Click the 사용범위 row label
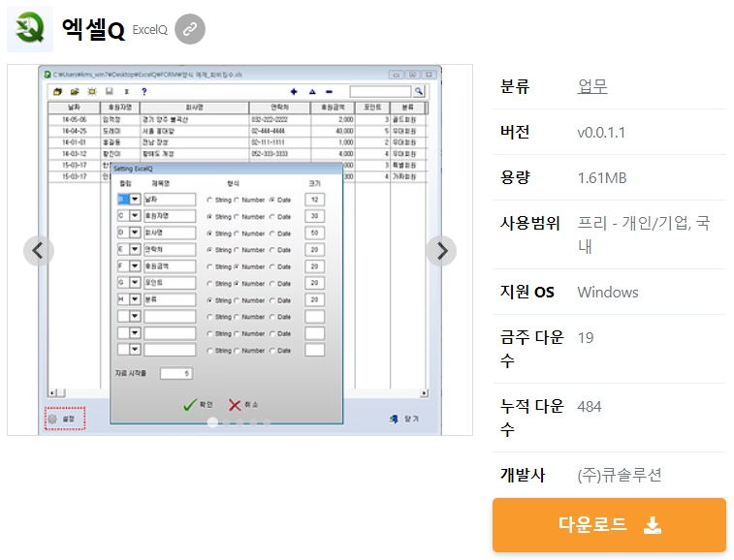734x560 pixels. (530, 223)
